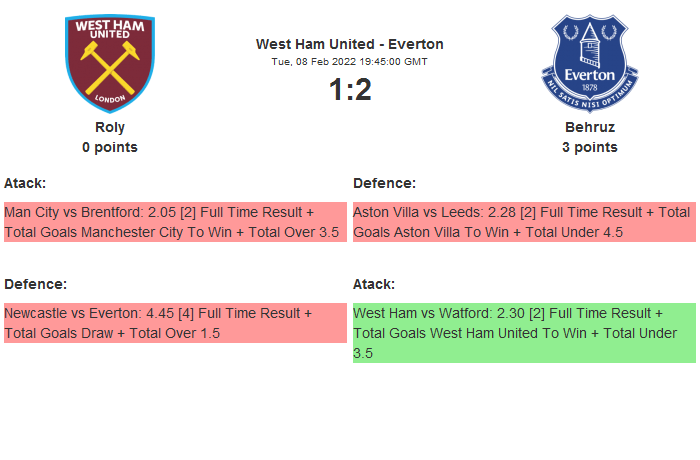The width and height of the screenshot is (700, 460).
Task: Click the West Ham United crest
Action: pyautogui.click(x=110, y=62)
